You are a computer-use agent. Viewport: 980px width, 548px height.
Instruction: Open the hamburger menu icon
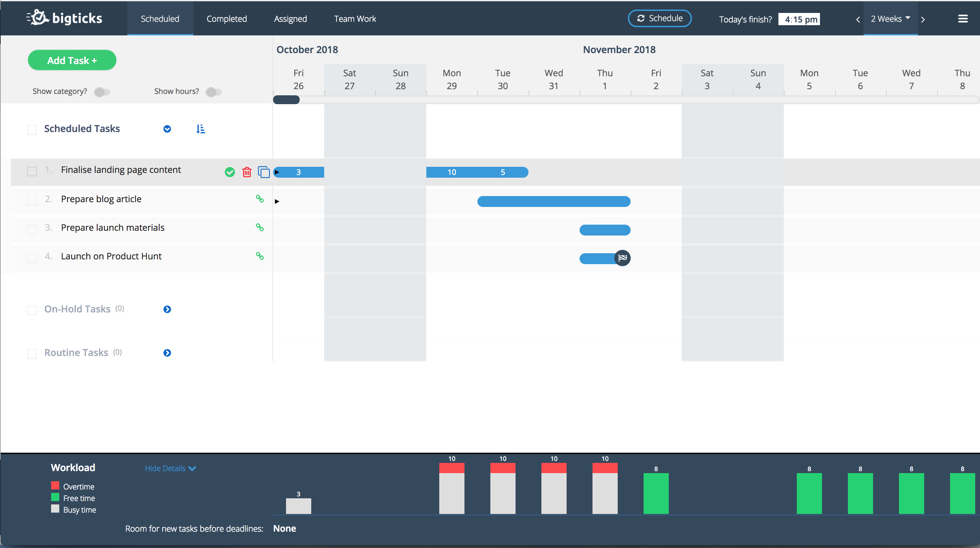tap(963, 19)
